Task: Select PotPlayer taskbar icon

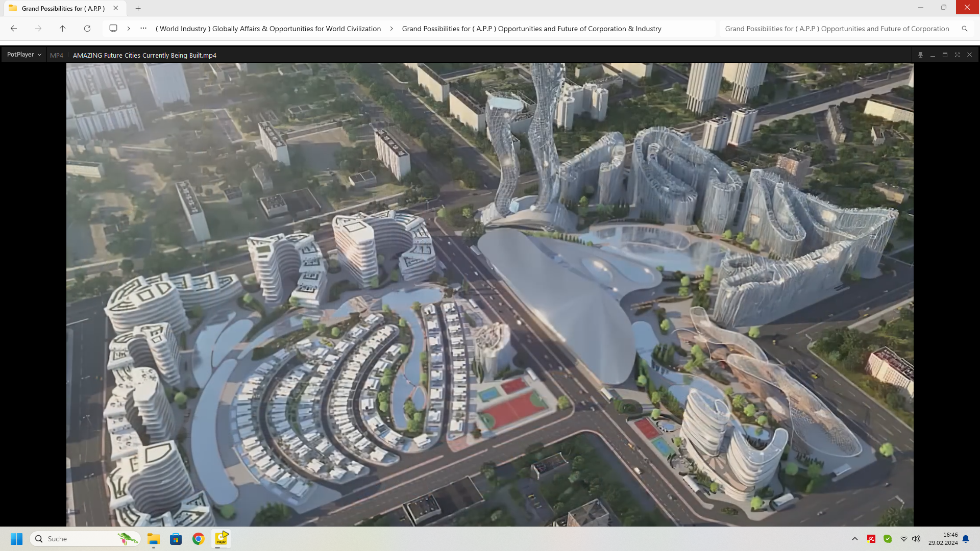Action: [222, 539]
